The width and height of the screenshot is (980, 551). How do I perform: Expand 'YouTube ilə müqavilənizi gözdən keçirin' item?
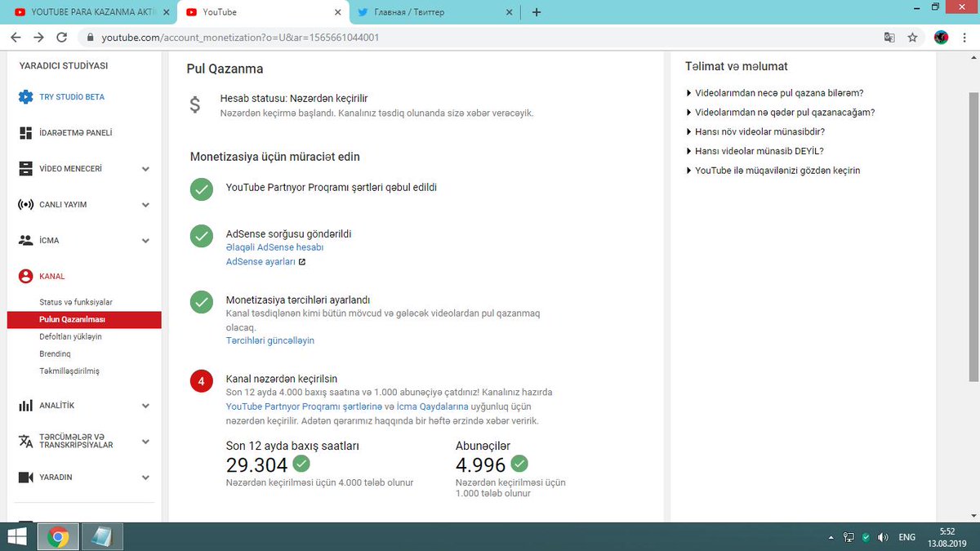773,171
